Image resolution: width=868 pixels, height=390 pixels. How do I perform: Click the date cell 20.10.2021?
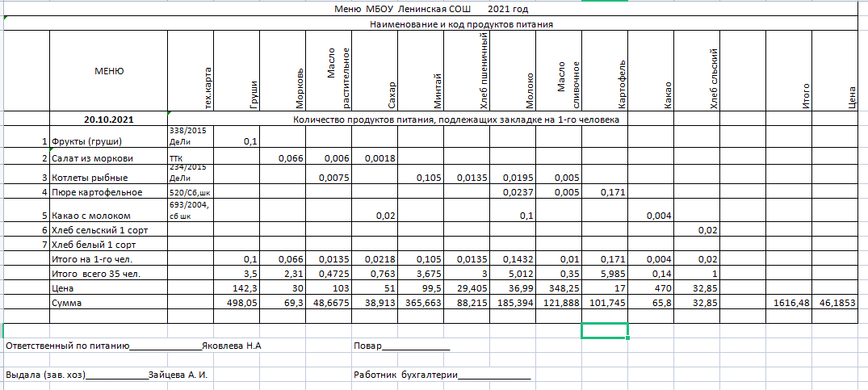coord(109,120)
